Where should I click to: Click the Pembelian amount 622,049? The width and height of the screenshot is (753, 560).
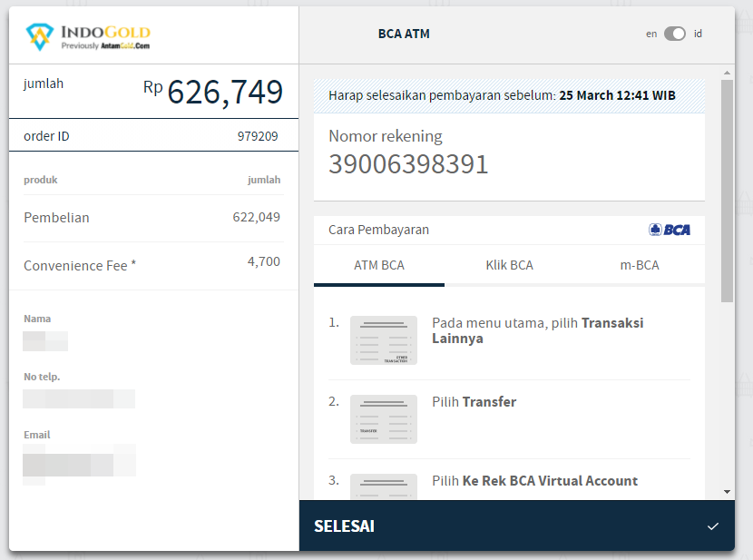click(257, 218)
